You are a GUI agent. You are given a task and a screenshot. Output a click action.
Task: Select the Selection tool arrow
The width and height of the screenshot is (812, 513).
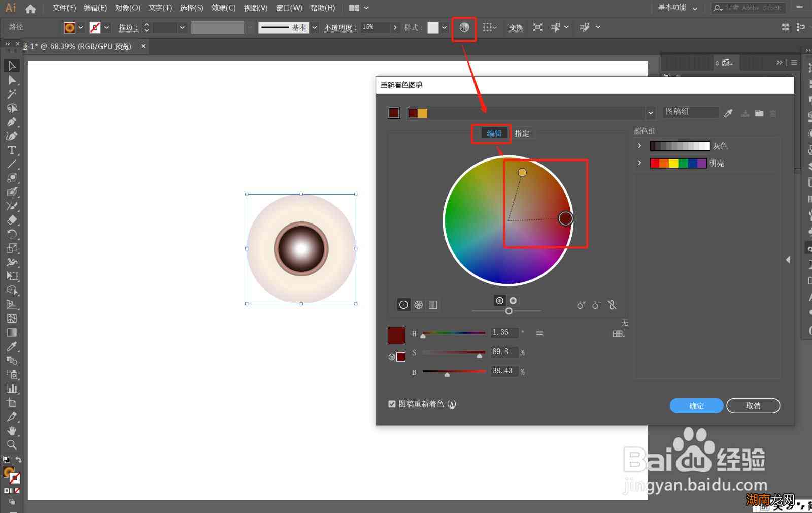(x=12, y=66)
